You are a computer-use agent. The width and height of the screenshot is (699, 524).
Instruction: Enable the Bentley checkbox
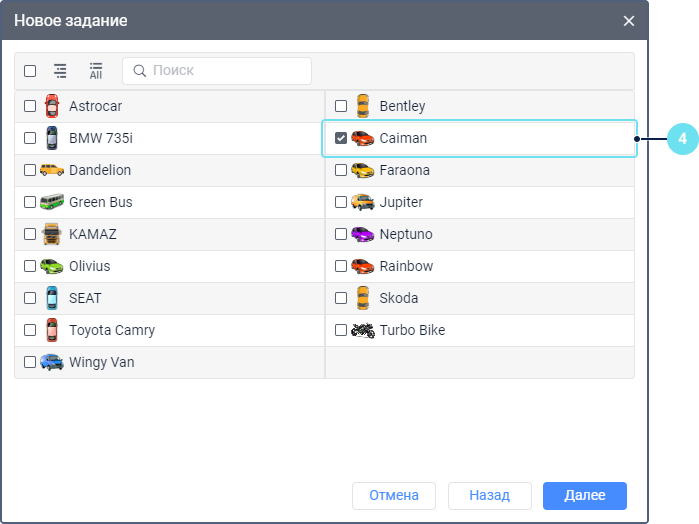[x=341, y=106]
